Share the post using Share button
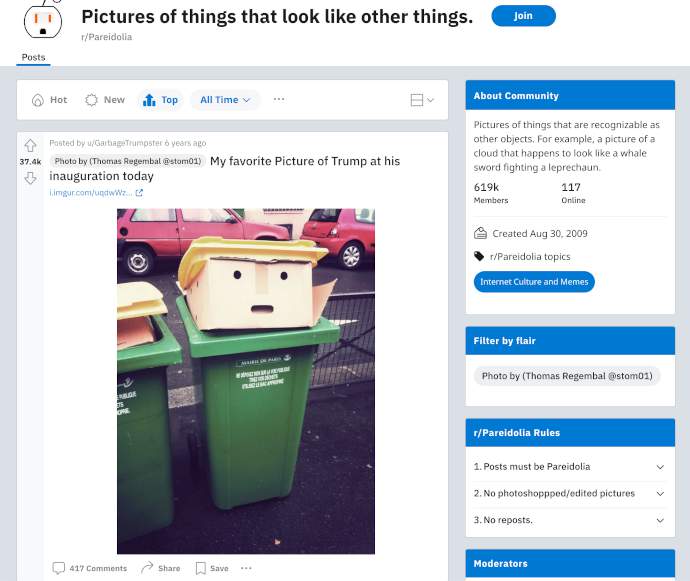This screenshot has height=581, width=690. tap(161, 568)
